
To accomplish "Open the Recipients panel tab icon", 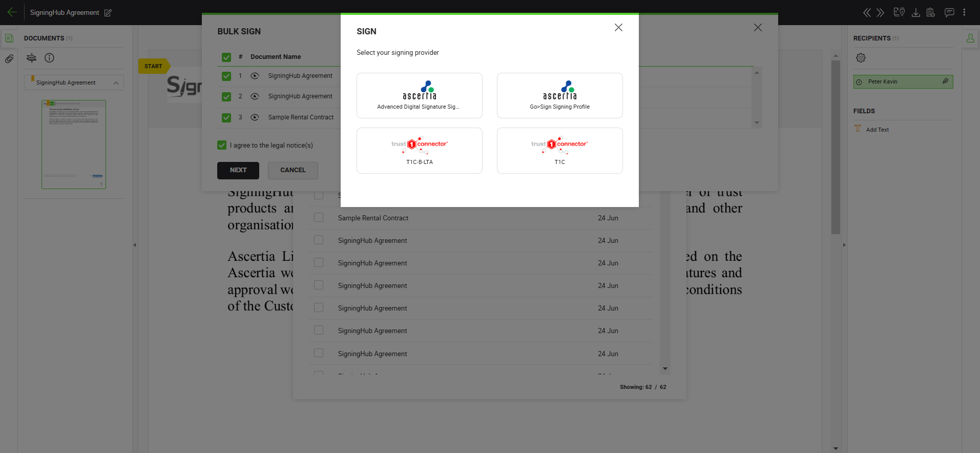I will [x=970, y=38].
